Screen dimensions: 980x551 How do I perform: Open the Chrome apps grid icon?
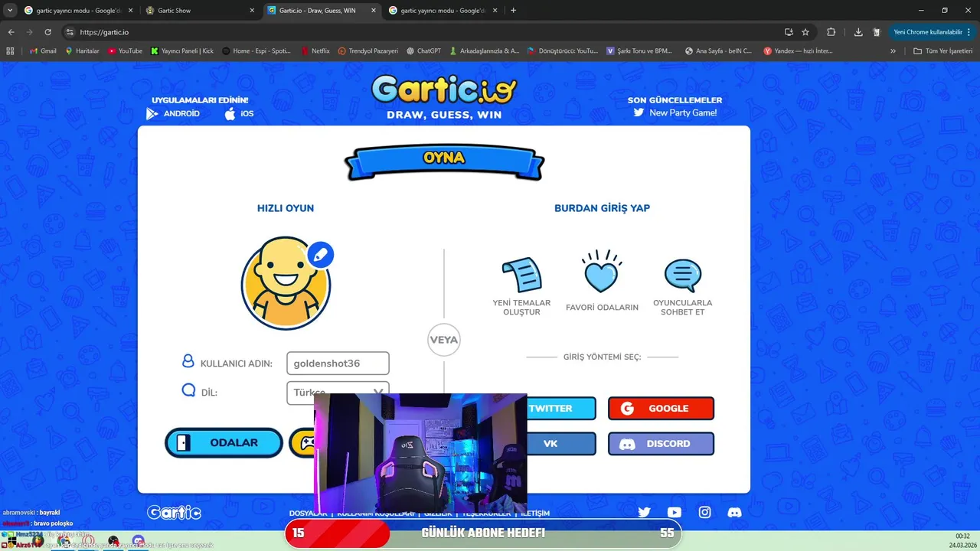pyautogui.click(x=10, y=51)
